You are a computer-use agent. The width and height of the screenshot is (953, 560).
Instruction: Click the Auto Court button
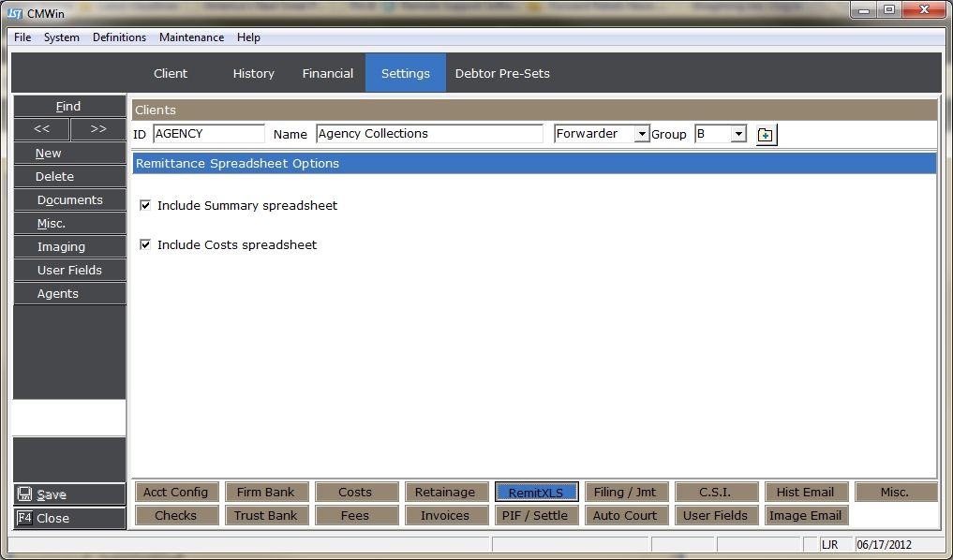[625, 515]
